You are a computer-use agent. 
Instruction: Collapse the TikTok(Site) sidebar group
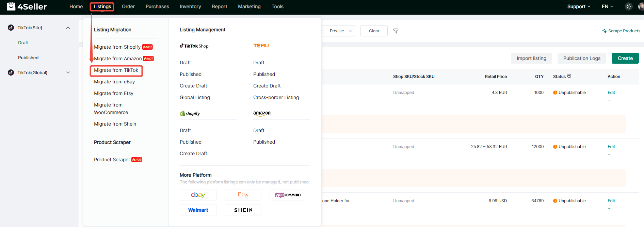[68, 28]
